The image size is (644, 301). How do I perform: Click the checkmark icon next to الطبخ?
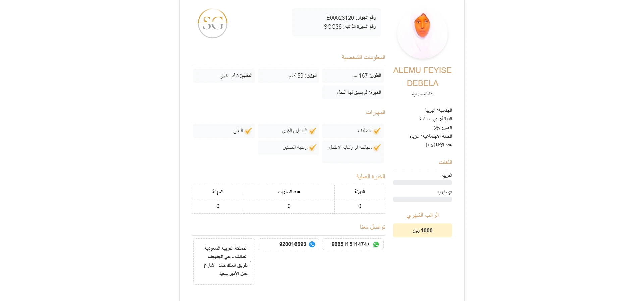248,131
